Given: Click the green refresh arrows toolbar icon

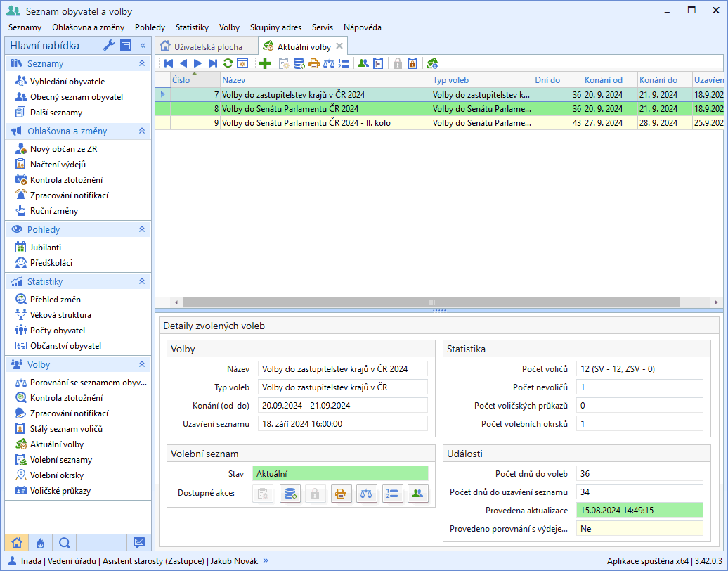Looking at the screenshot, I should tap(228, 63).
